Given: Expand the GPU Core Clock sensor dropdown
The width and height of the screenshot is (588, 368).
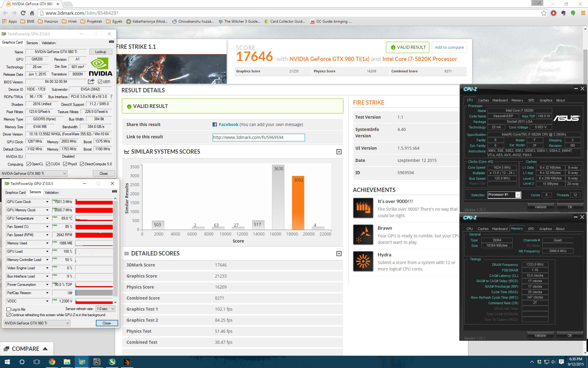Looking at the screenshot, I should (47, 202).
